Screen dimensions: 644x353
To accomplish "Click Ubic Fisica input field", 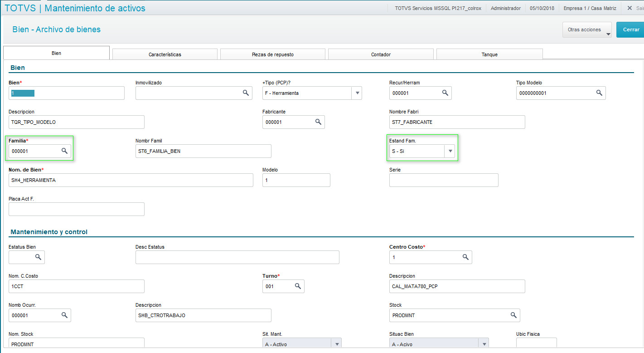I will point(536,343).
